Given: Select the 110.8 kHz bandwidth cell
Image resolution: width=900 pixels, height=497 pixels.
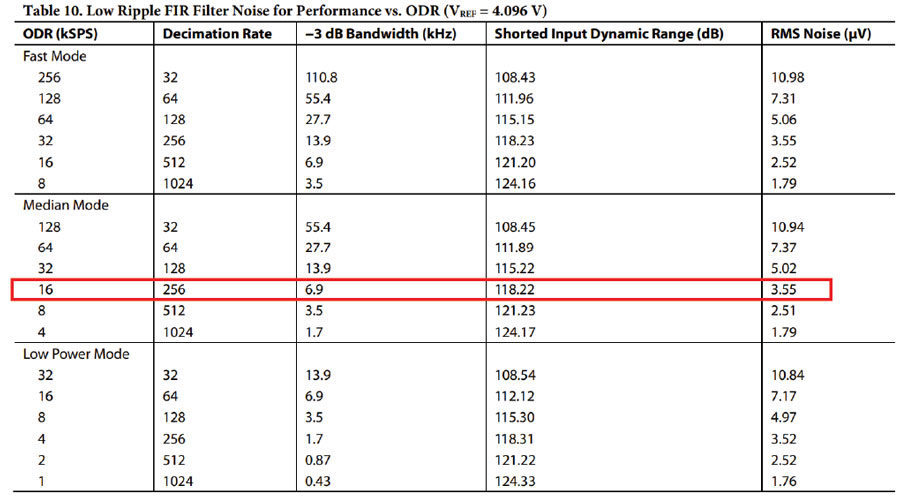Looking at the screenshot, I should click(321, 77).
